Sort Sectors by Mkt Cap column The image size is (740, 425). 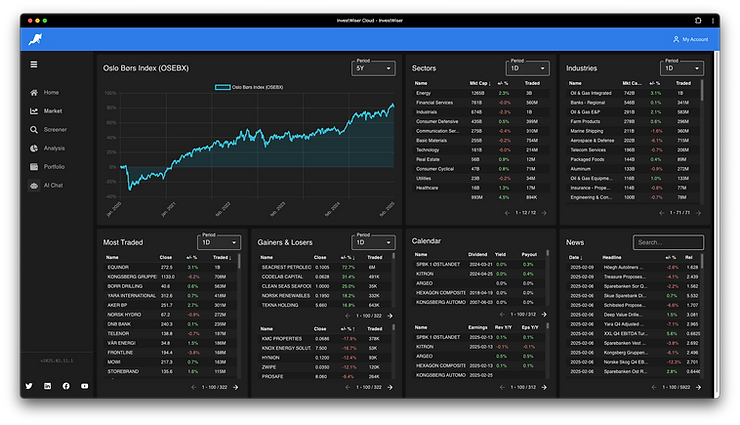[479, 83]
